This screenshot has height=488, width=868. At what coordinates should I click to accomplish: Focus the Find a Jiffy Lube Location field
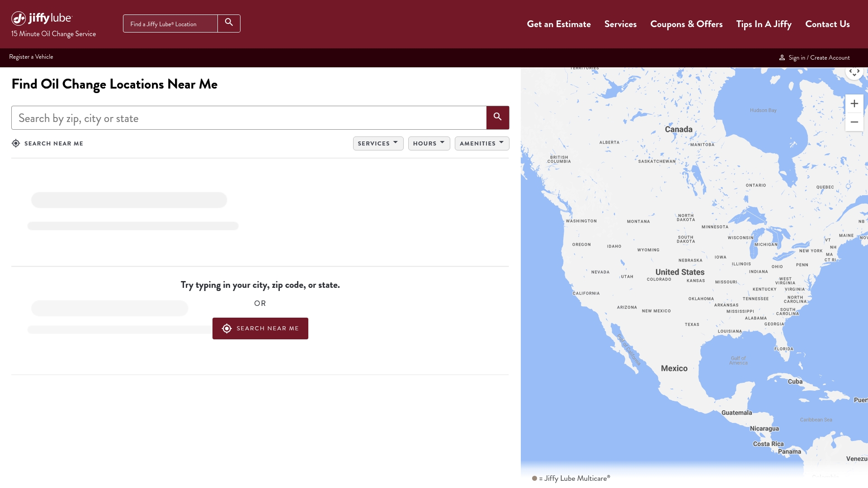pos(170,23)
